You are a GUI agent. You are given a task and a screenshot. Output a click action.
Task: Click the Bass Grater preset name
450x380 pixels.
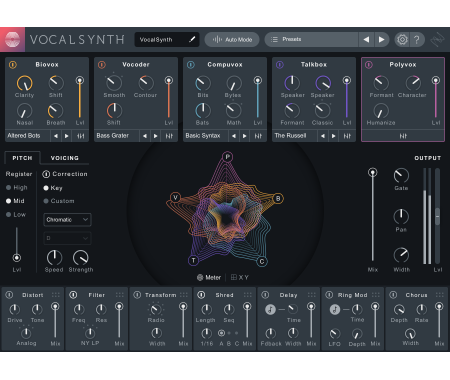tap(113, 136)
